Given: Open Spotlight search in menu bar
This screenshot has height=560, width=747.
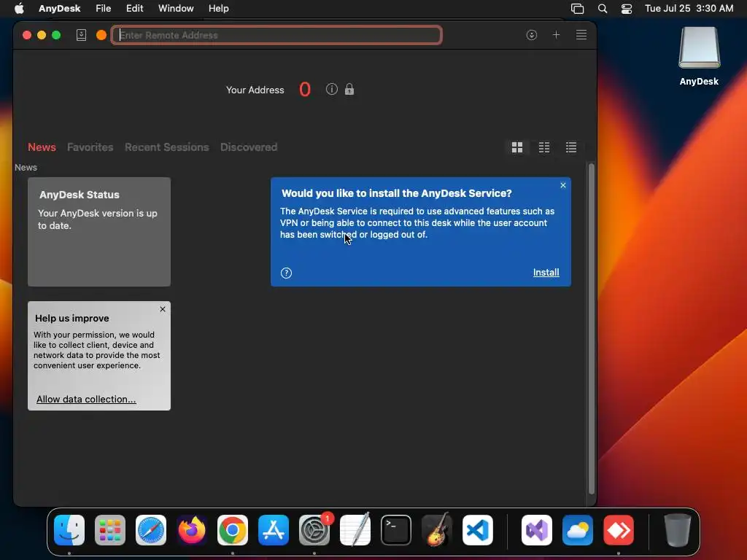Looking at the screenshot, I should [x=603, y=9].
